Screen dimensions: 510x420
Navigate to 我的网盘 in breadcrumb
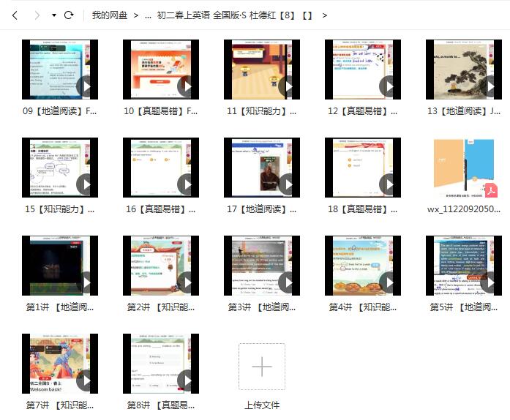pos(110,15)
